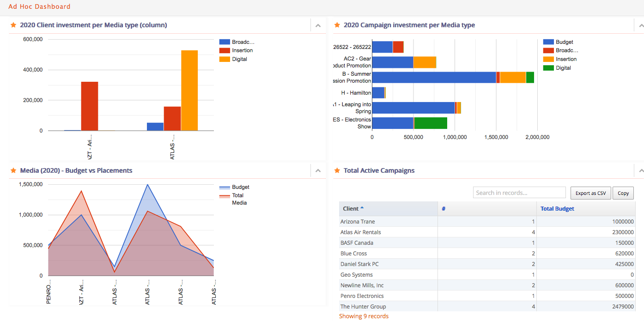
Task: Click the Ad Hoc Dashboard title
Action: pos(39,6)
